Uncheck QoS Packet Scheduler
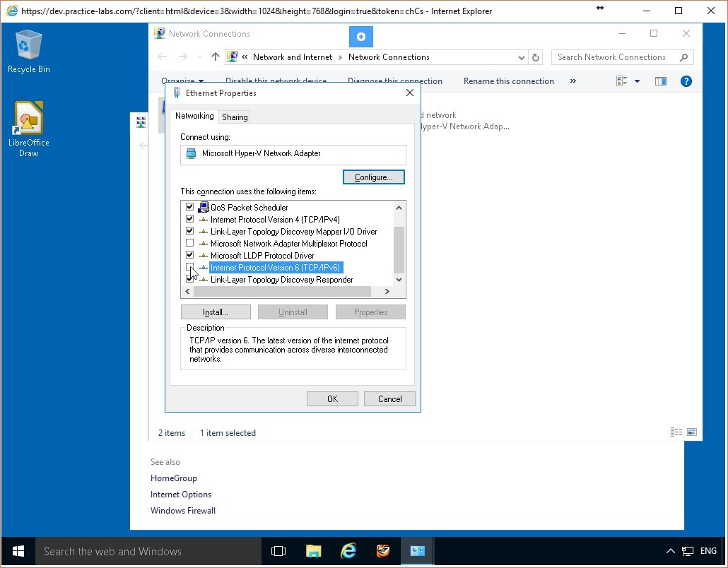This screenshot has width=728, height=568. click(x=189, y=206)
